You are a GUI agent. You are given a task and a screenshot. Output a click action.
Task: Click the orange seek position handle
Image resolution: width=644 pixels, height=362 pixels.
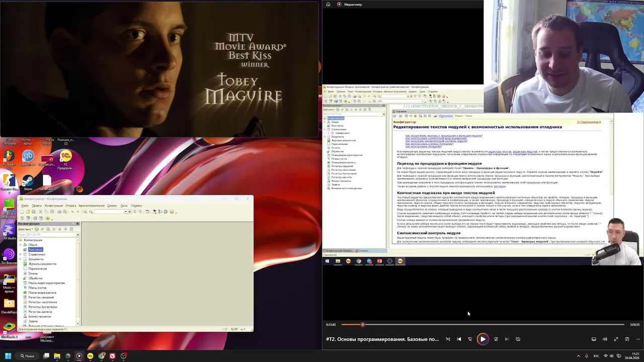pos(362,324)
